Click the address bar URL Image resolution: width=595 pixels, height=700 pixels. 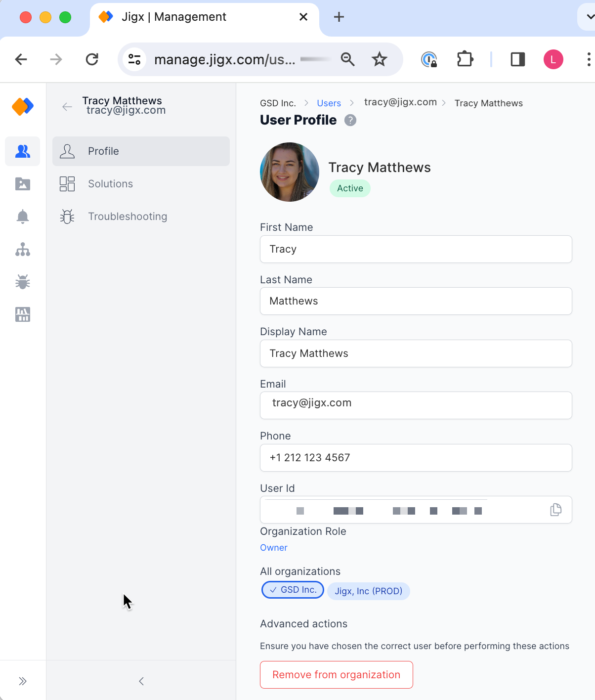pos(225,60)
